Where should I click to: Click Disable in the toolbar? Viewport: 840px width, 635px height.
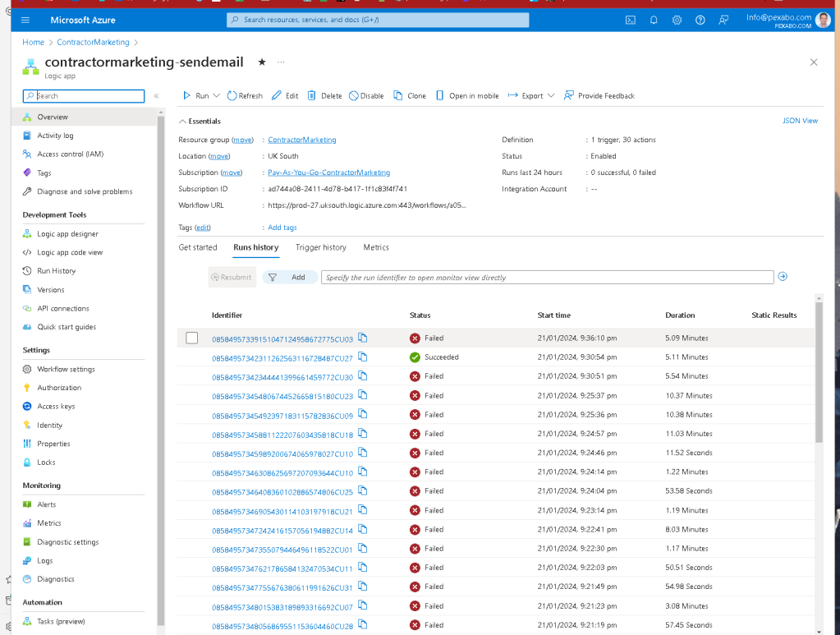point(366,96)
